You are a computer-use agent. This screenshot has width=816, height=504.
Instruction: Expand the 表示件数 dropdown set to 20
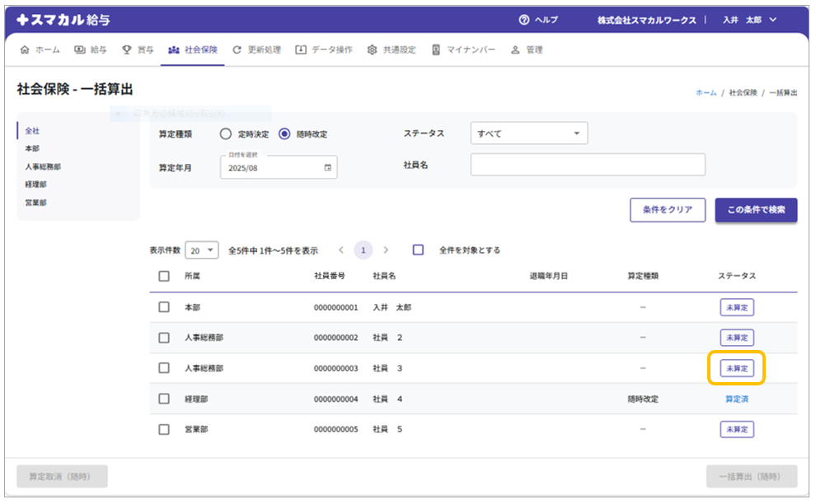pos(202,250)
